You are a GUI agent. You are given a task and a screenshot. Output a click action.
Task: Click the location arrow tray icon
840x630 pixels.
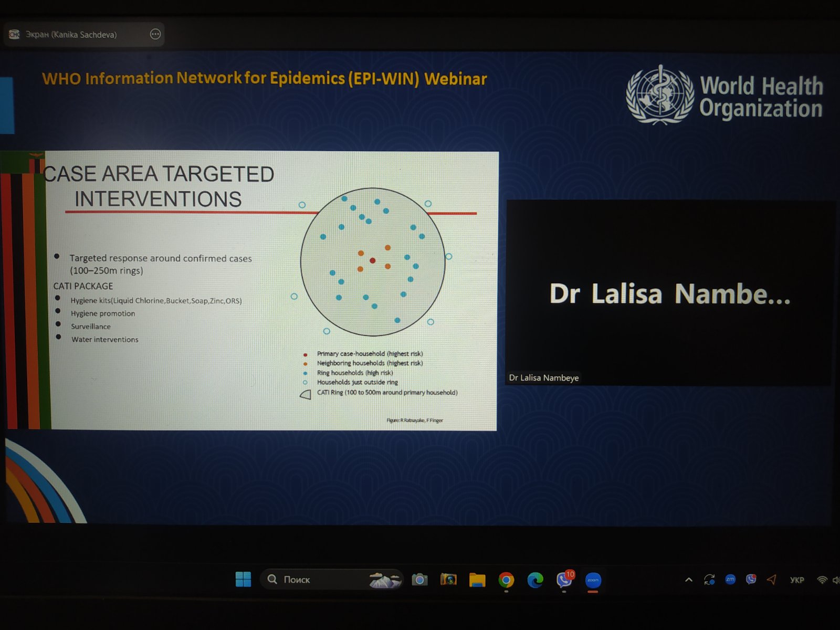[x=772, y=580]
